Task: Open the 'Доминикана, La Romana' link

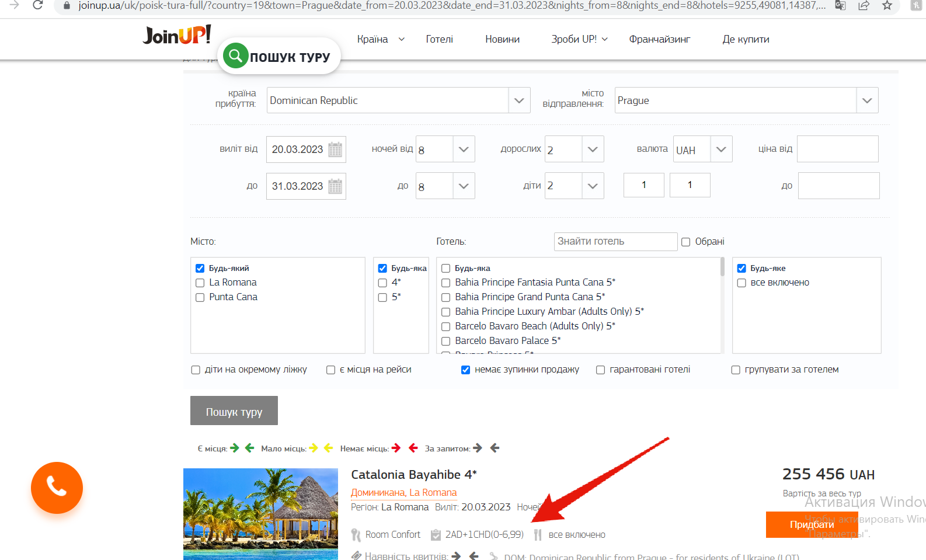Action: [404, 492]
